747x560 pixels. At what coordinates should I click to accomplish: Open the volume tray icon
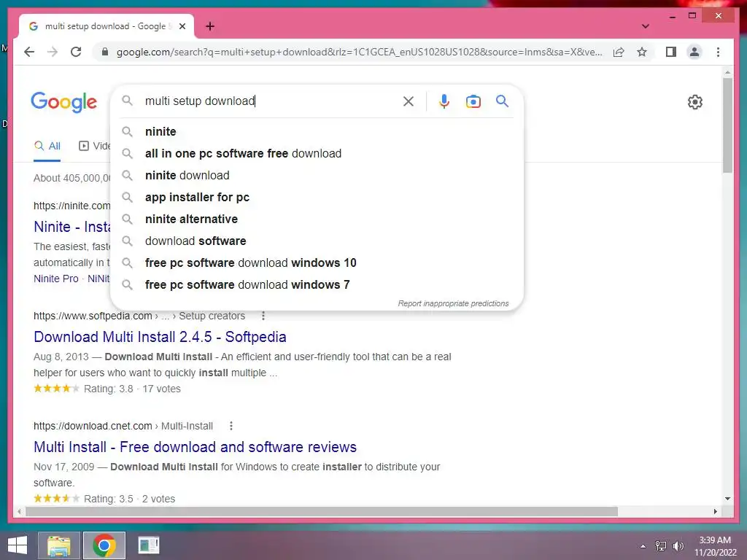(678, 546)
